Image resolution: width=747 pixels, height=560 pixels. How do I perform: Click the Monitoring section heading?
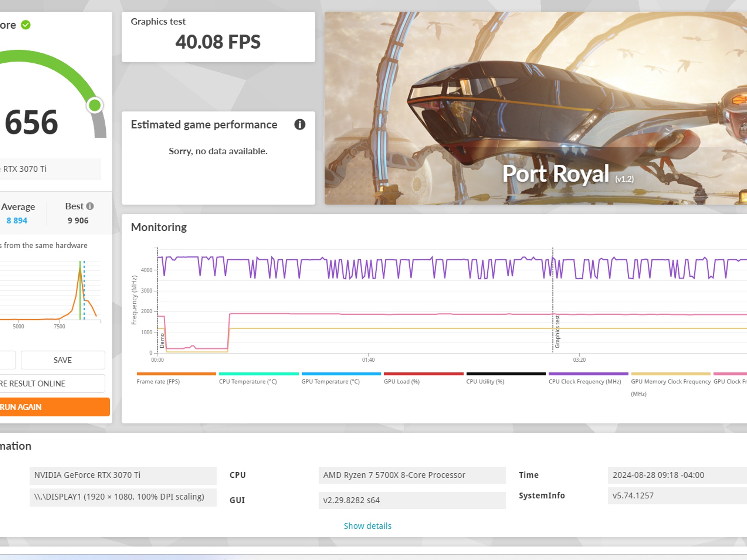[159, 227]
